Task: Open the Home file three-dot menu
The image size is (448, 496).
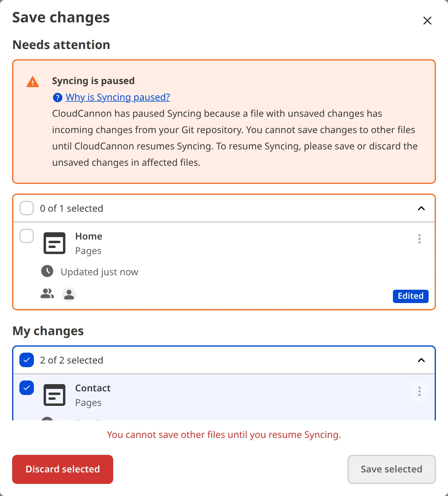Action: [420, 239]
